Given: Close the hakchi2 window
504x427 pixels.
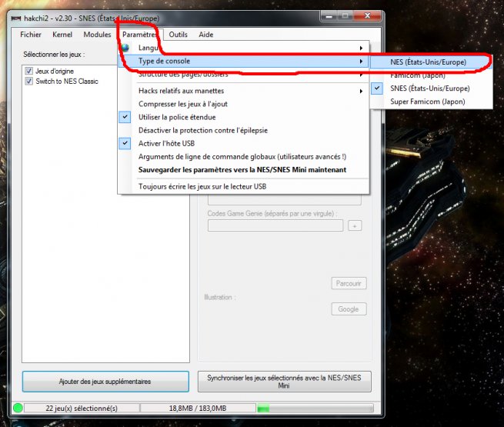Looking at the screenshot, I should (x=367, y=16).
